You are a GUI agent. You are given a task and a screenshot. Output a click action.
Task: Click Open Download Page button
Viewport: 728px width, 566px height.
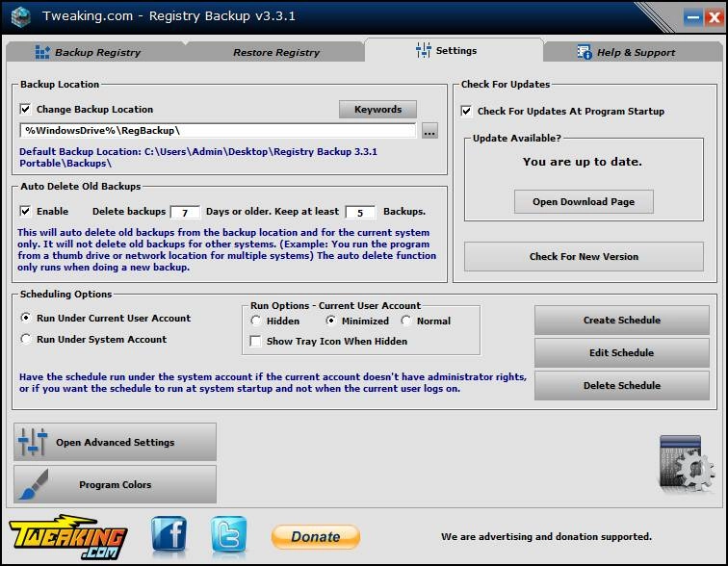tap(584, 201)
